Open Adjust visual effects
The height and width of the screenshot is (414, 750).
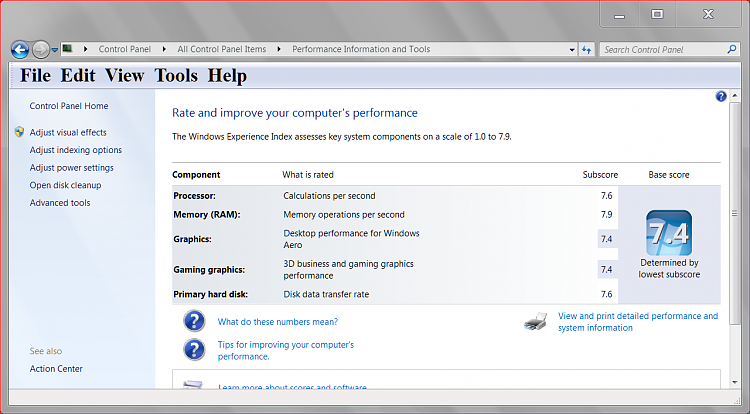coord(68,132)
